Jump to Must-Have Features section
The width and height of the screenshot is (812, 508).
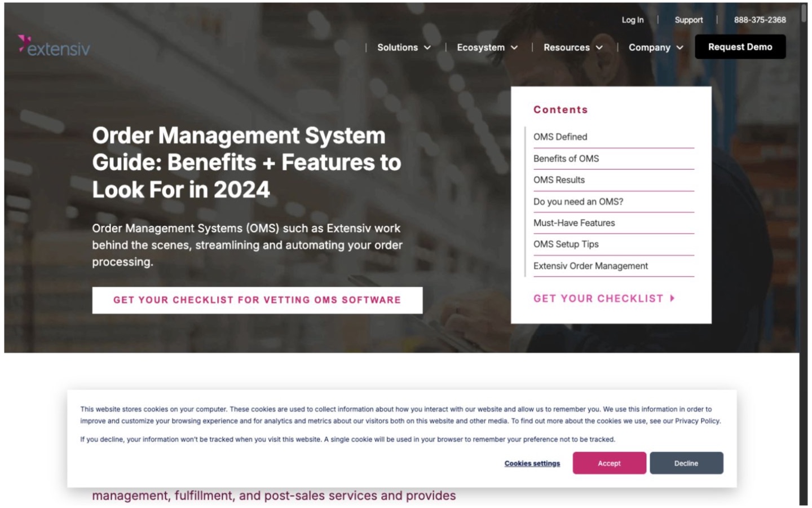coord(574,223)
